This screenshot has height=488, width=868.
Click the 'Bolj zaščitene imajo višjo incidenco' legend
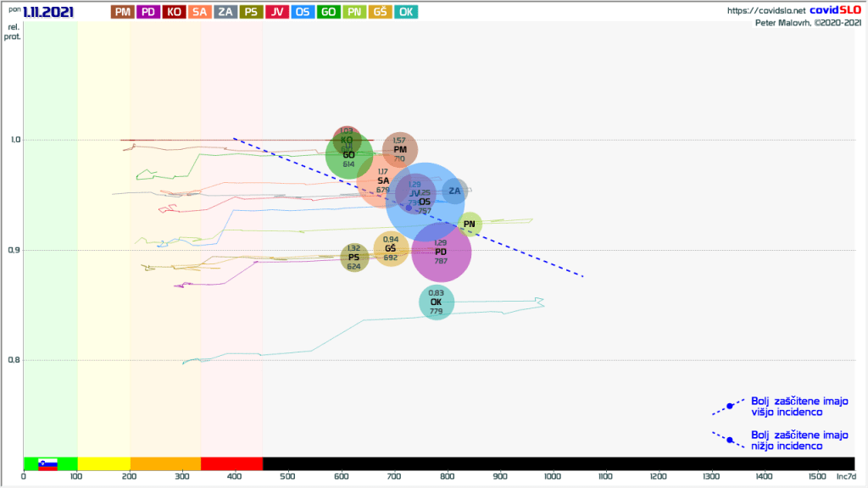point(787,407)
